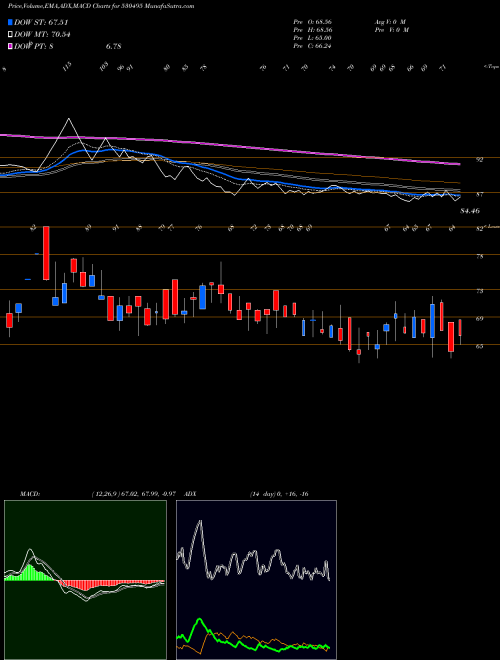Click the green ADX line peak

[199, 619]
